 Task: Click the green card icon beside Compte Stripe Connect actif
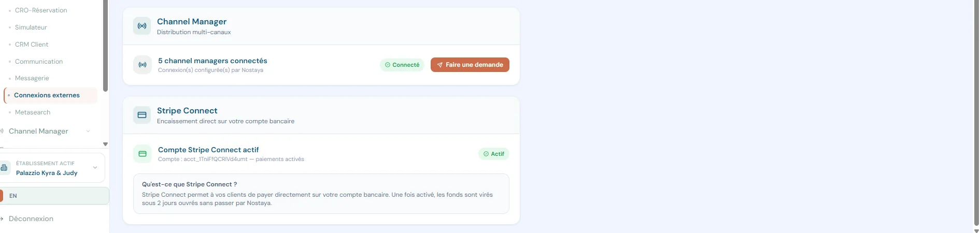coord(143,154)
